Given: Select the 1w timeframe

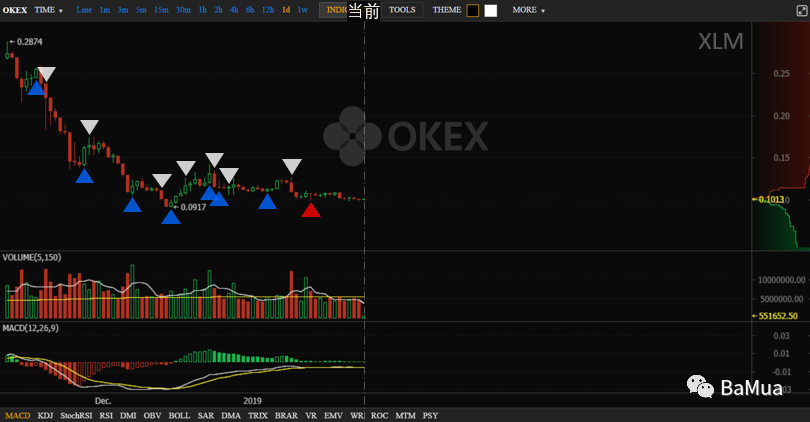Looking at the screenshot, I should pos(303,10).
